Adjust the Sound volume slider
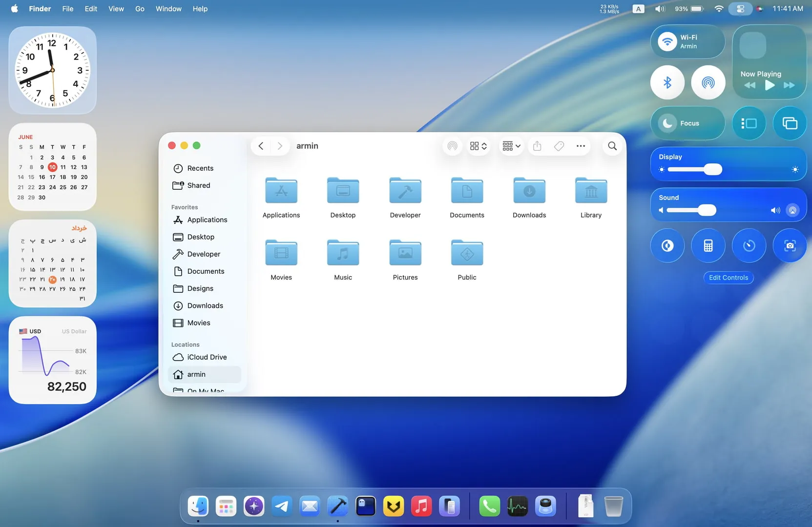 (707, 210)
